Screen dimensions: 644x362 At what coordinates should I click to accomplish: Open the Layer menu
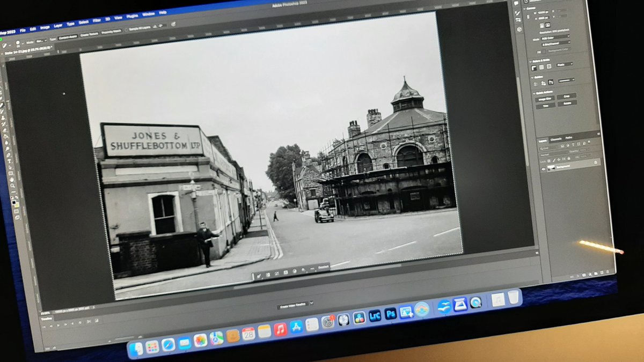pyautogui.click(x=58, y=26)
